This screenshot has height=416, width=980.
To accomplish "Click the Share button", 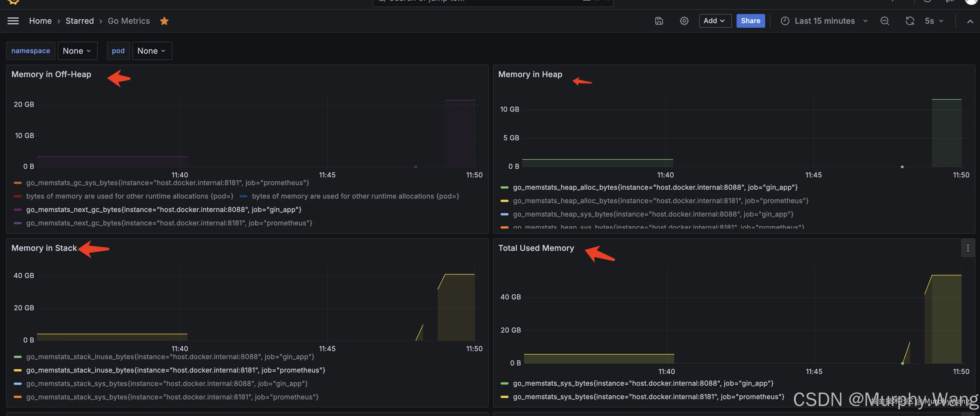I will [750, 21].
